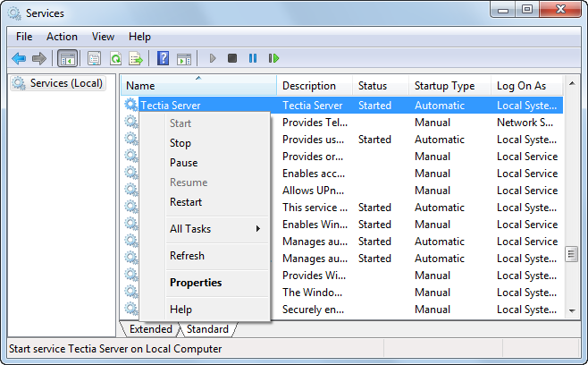Click the grayed Resume context menu entry
Viewport: 588px width, 365px height.
point(205,182)
